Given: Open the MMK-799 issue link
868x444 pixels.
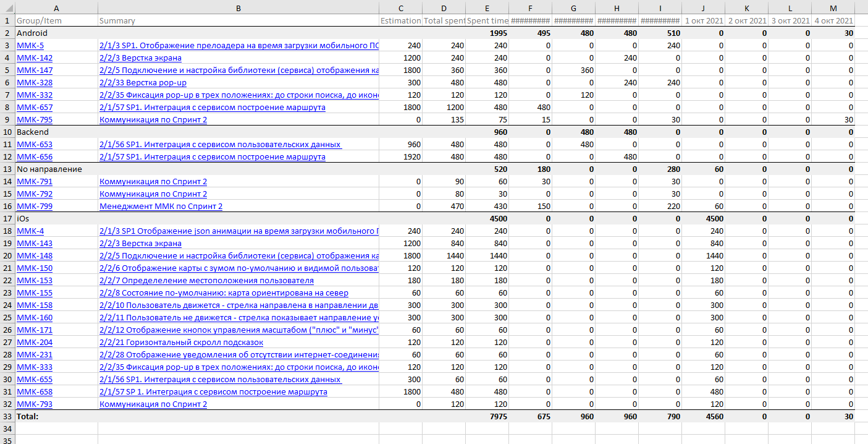Looking at the screenshot, I should pyautogui.click(x=34, y=206).
